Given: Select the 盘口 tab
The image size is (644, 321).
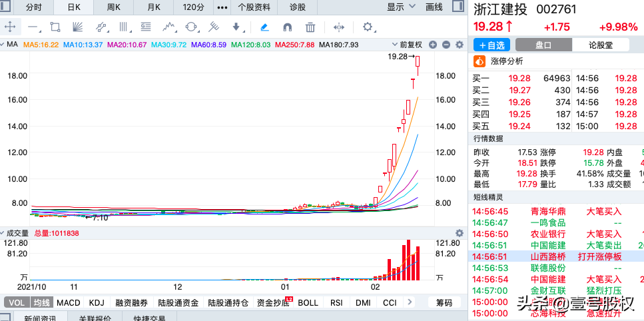Looking at the screenshot, I should coord(543,45).
